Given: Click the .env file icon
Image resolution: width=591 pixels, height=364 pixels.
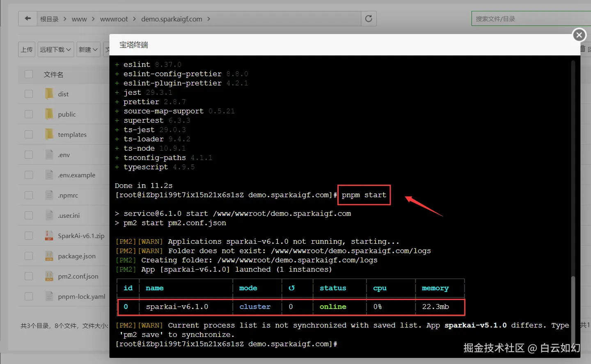Looking at the screenshot, I should 49,155.
